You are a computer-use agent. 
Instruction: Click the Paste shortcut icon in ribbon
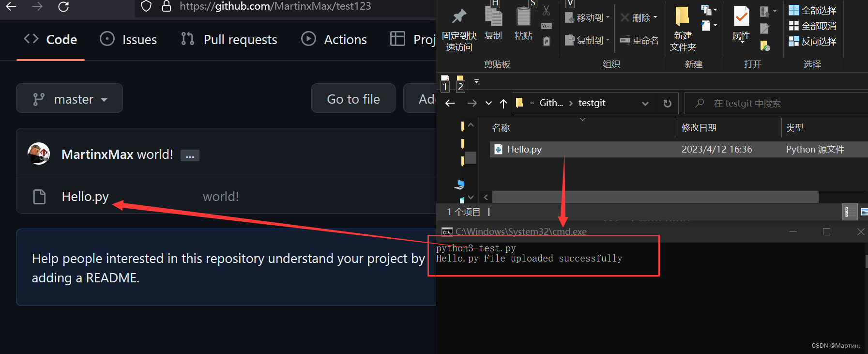click(x=547, y=41)
